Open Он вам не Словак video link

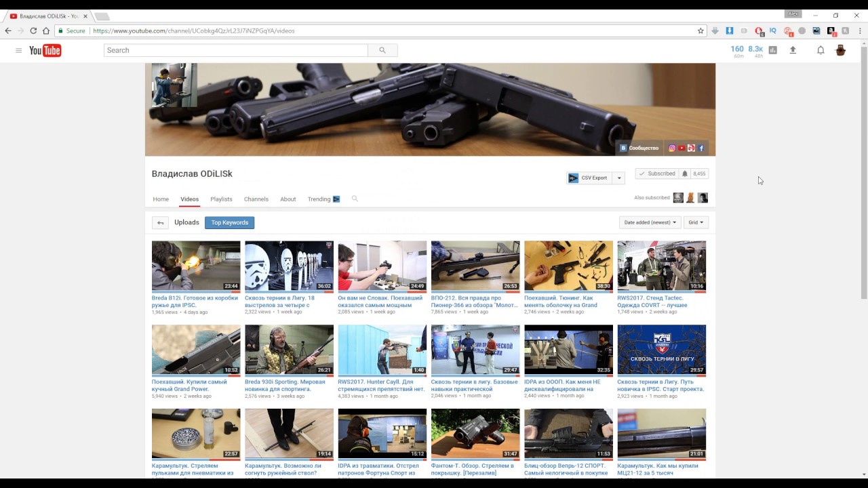pyautogui.click(x=380, y=302)
